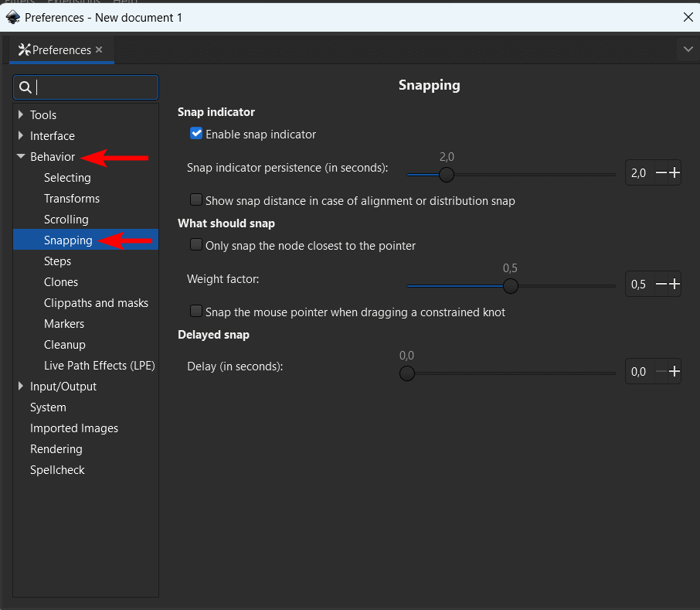Close the Preferences tab with its x
This screenshot has height=610, width=700.
pos(99,49)
